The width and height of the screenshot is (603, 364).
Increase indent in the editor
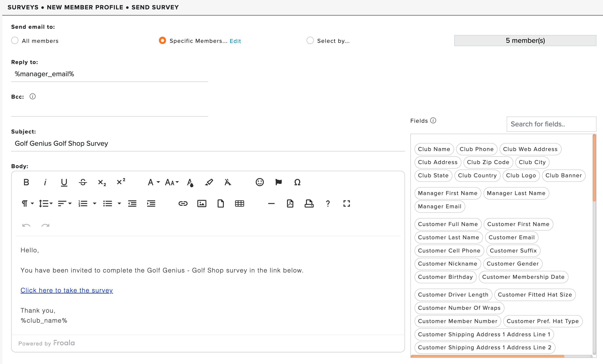pos(151,204)
